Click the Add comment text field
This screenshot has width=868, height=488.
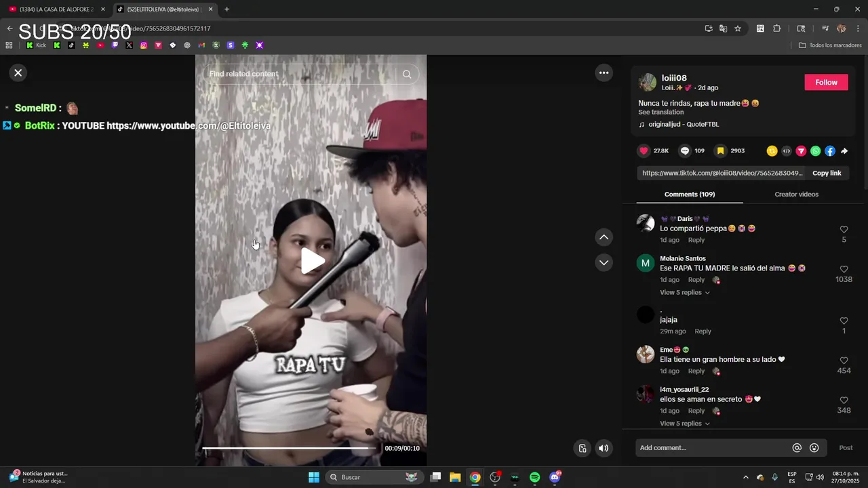coord(712,448)
